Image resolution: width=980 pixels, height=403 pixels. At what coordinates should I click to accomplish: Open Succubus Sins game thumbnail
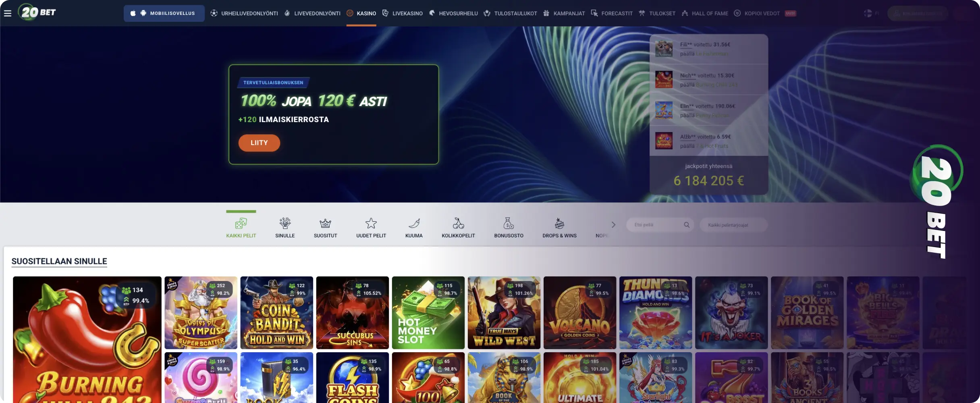coord(353,313)
